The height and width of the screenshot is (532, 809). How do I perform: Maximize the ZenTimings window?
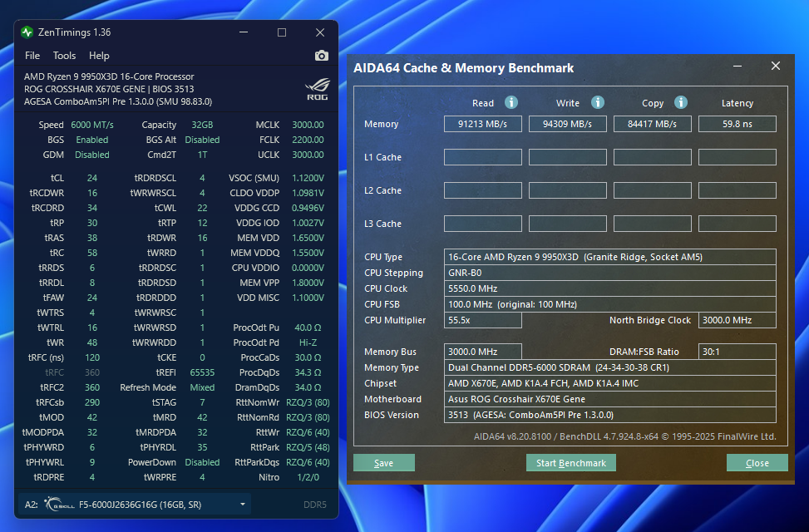[282, 32]
